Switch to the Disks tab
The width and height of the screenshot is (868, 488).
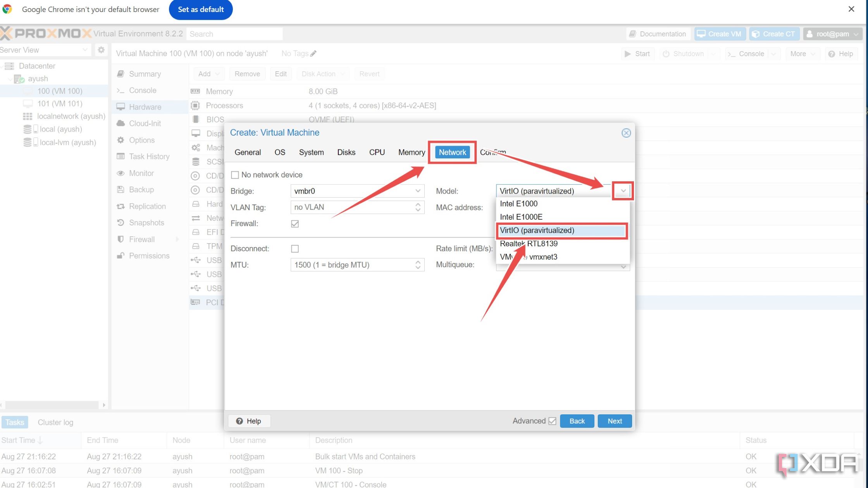346,152
